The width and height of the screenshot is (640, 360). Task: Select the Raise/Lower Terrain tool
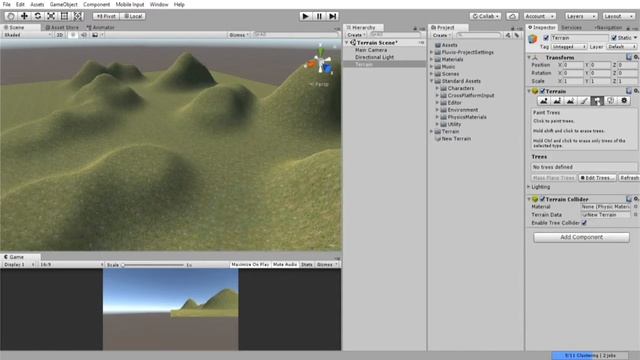tap(544, 101)
